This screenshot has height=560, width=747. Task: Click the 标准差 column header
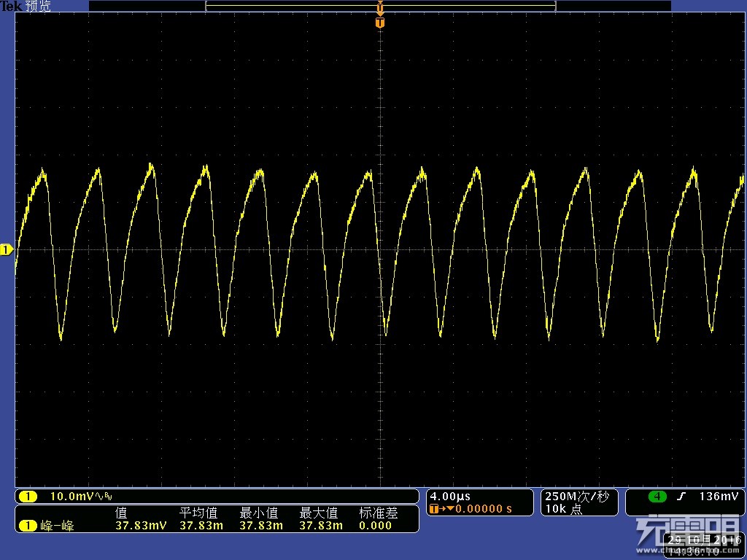point(378,513)
